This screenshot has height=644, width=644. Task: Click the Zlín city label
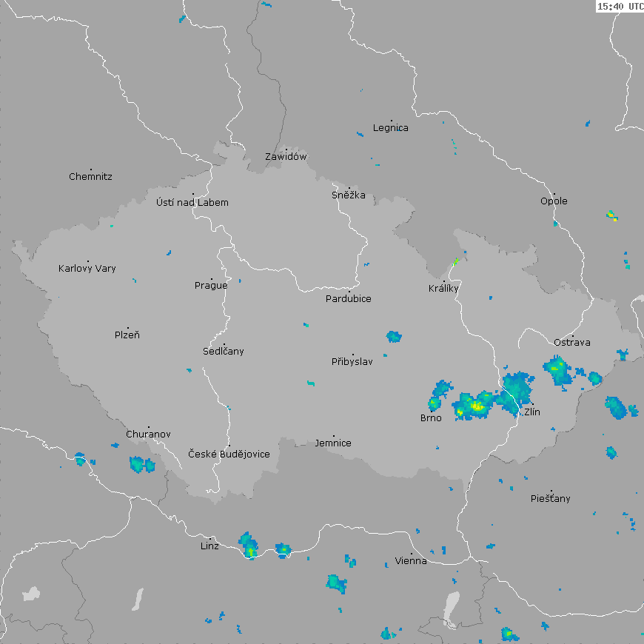coord(531,412)
